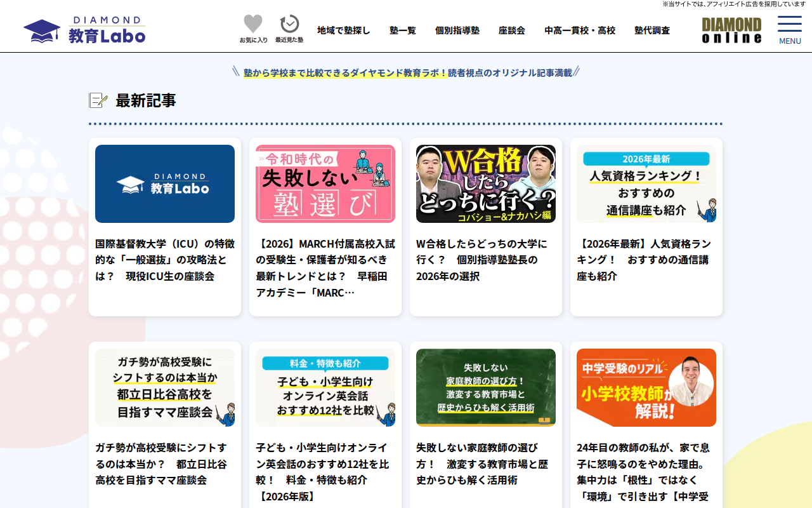The height and width of the screenshot is (508, 812).
Task: Open the 人気資格ランキング thumbnail
Action: 646,184
